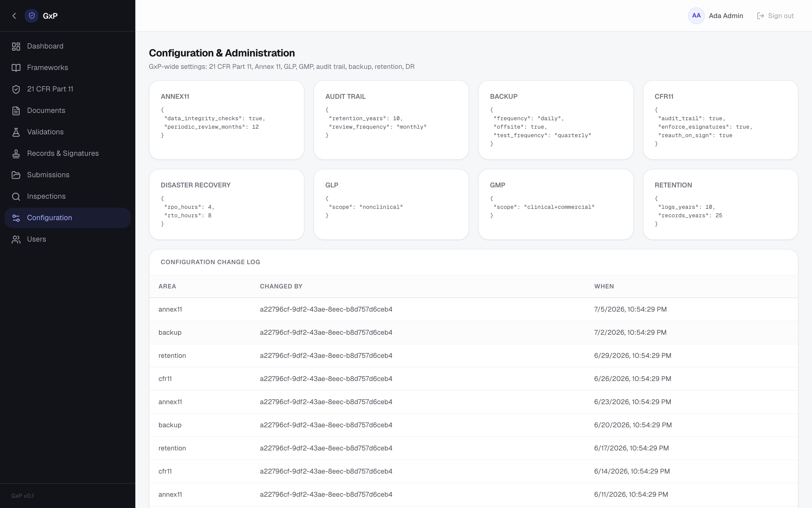The height and width of the screenshot is (508, 812).
Task: Click "periodic_review_months": 12 in Annex11 card
Action: [211, 127]
